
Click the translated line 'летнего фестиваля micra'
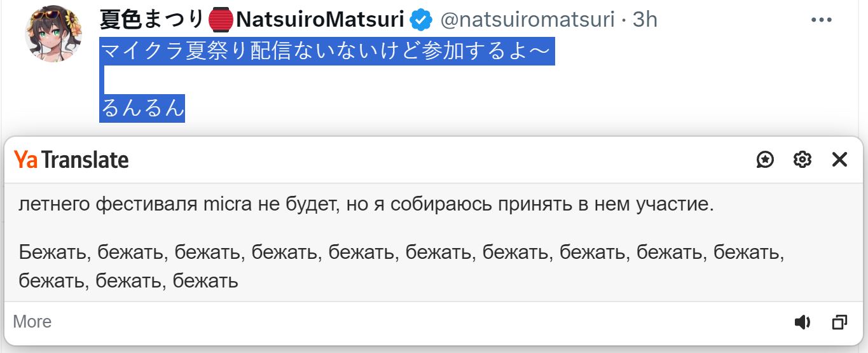(367, 205)
